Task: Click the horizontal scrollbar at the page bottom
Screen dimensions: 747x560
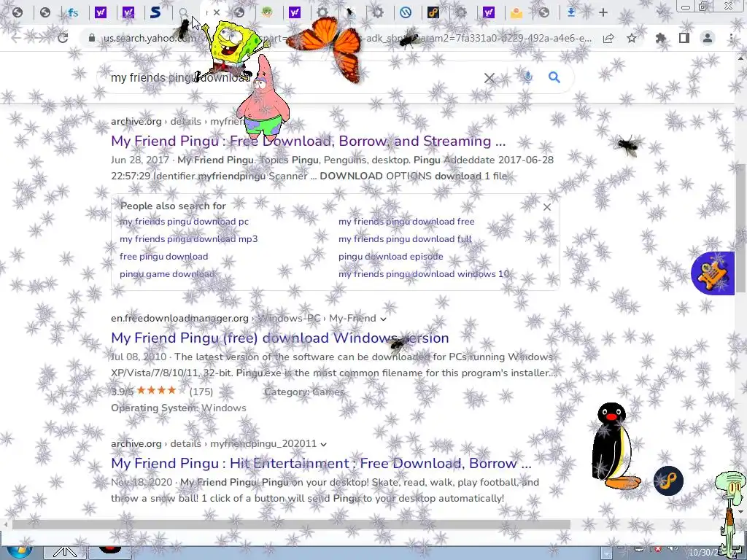Action: click(290, 525)
